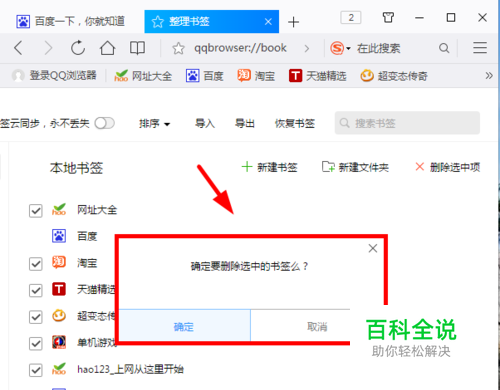Click the qqbrowser://book address field
This screenshot has height=390, width=500.
(240, 48)
